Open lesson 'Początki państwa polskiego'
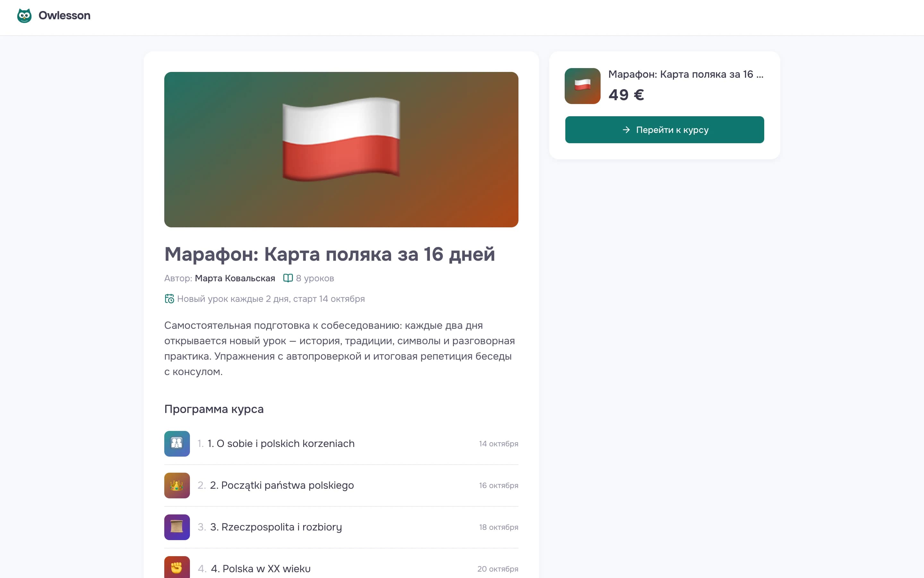The width and height of the screenshot is (924, 578). click(282, 485)
